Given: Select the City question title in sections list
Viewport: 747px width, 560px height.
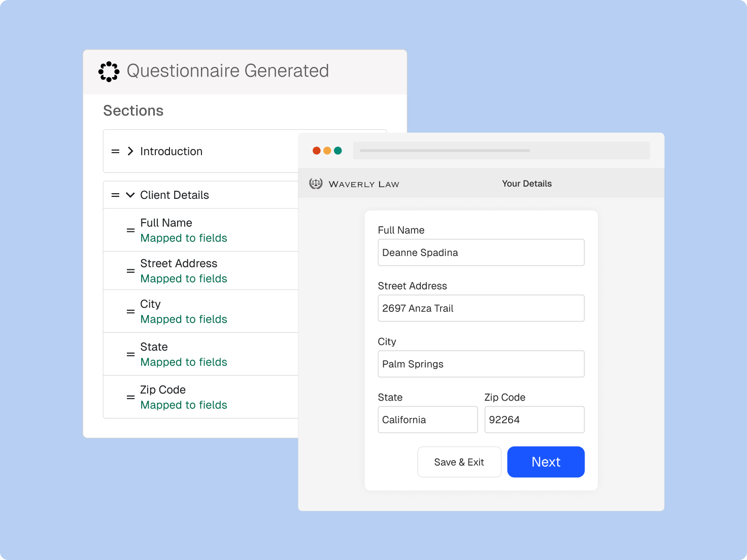Looking at the screenshot, I should (x=150, y=304).
